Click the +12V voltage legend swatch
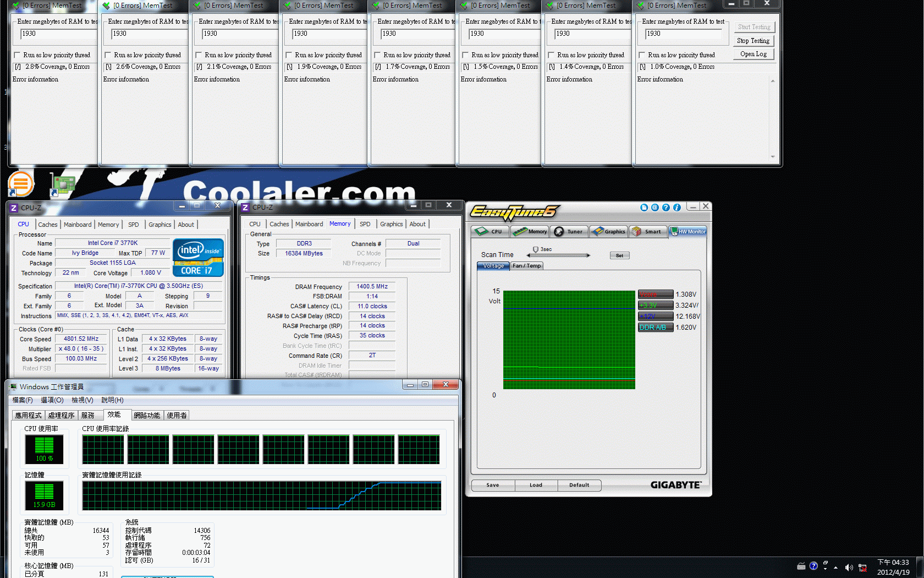This screenshot has width=924, height=578. (656, 317)
